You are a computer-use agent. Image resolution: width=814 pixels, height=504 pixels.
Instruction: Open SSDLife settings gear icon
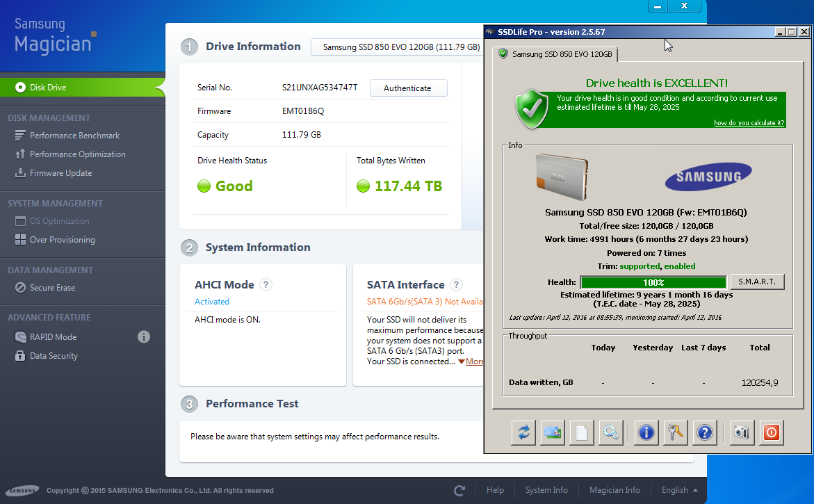coord(610,432)
